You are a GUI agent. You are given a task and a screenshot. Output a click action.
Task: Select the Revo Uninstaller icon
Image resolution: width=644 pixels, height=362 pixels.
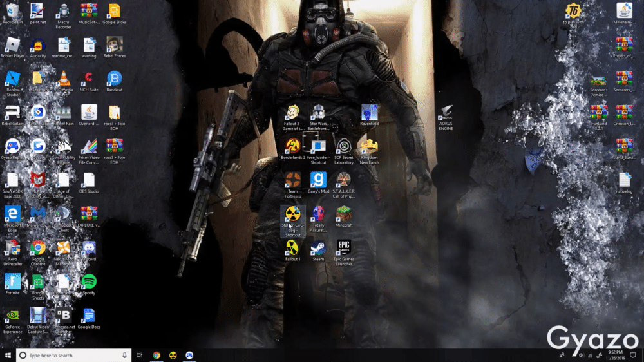click(x=12, y=253)
